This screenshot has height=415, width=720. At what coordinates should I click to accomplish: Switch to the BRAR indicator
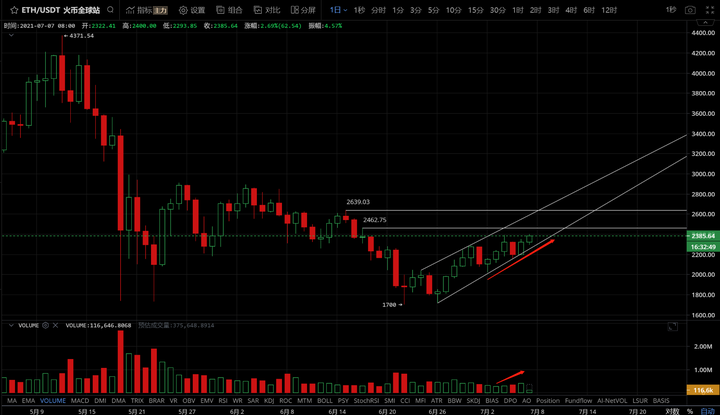pyautogui.click(x=157, y=400)
